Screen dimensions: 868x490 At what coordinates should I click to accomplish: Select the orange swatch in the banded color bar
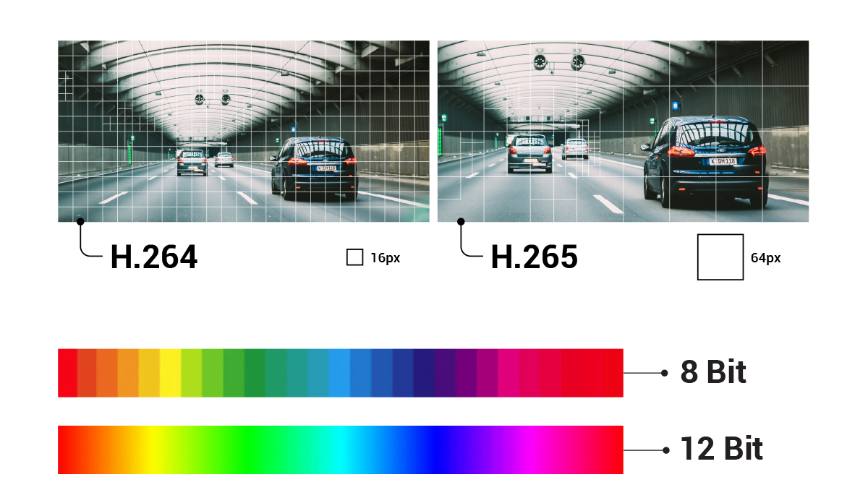pyautogui.click(x=107, y=373)
